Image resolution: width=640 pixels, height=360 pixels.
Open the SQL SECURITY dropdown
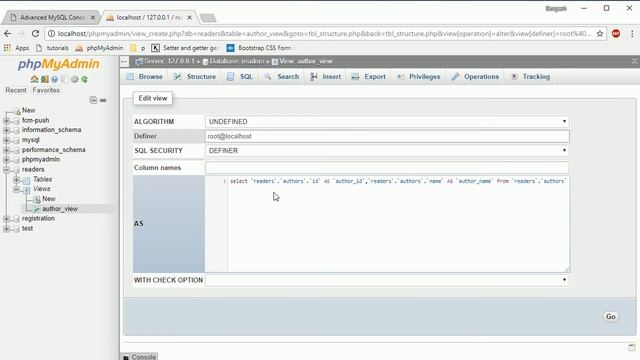point(387,151)
